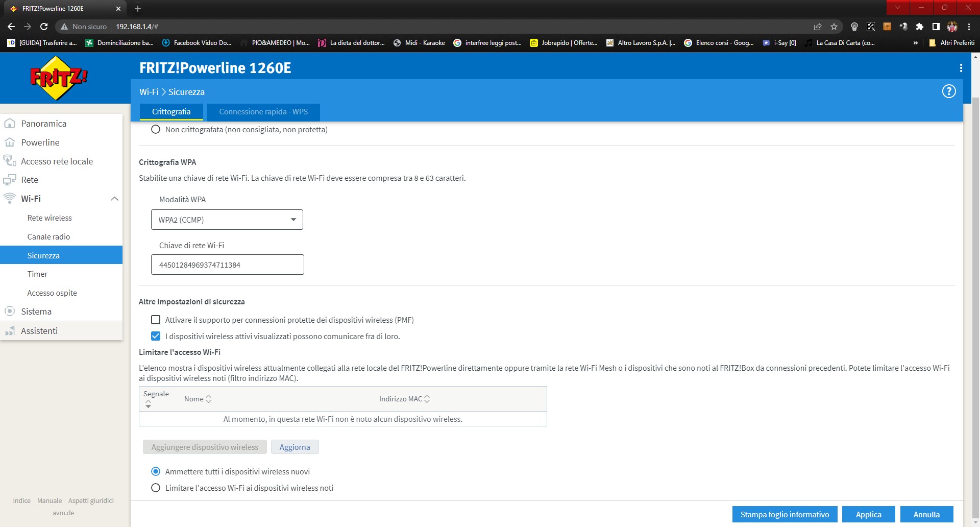The height and width of the screenshot is (527, 980).
Task: Open Chrome three-dot menu
Action: [969, 27]
